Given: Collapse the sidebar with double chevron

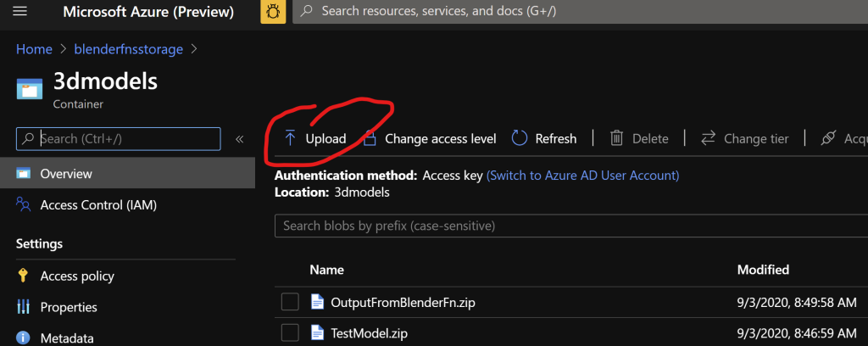Looking at the screenshot, I should click(240, 139).
